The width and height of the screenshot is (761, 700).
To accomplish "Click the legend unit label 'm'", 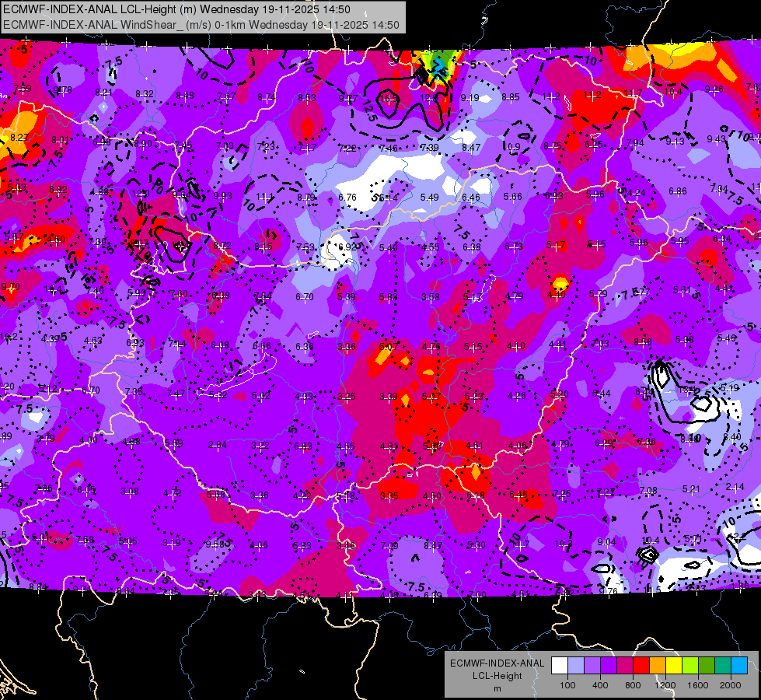I will (x=497, y=688).
